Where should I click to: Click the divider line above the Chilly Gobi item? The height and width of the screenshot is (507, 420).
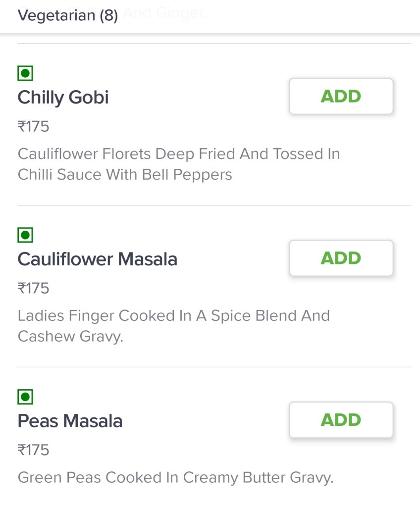coord(214,44)
